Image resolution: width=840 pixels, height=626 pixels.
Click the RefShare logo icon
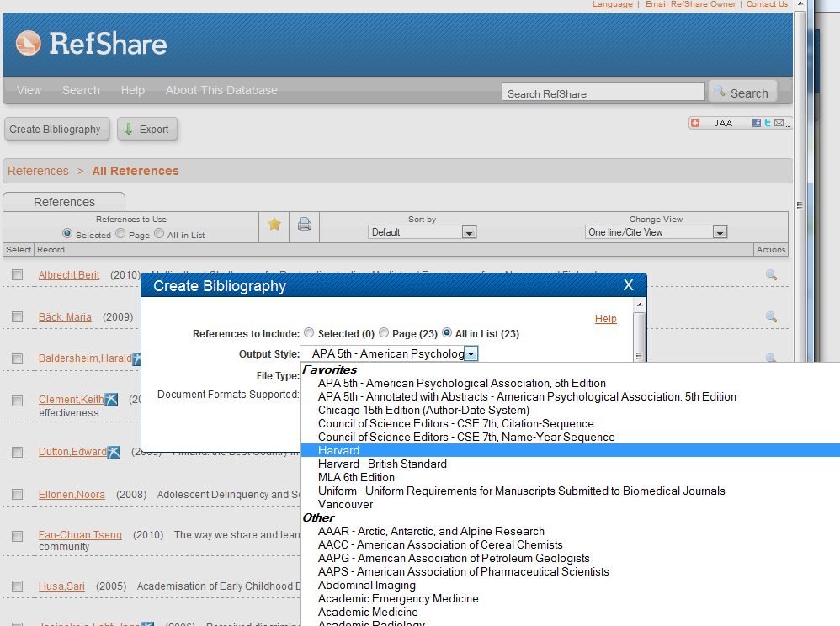pos(29,44)
